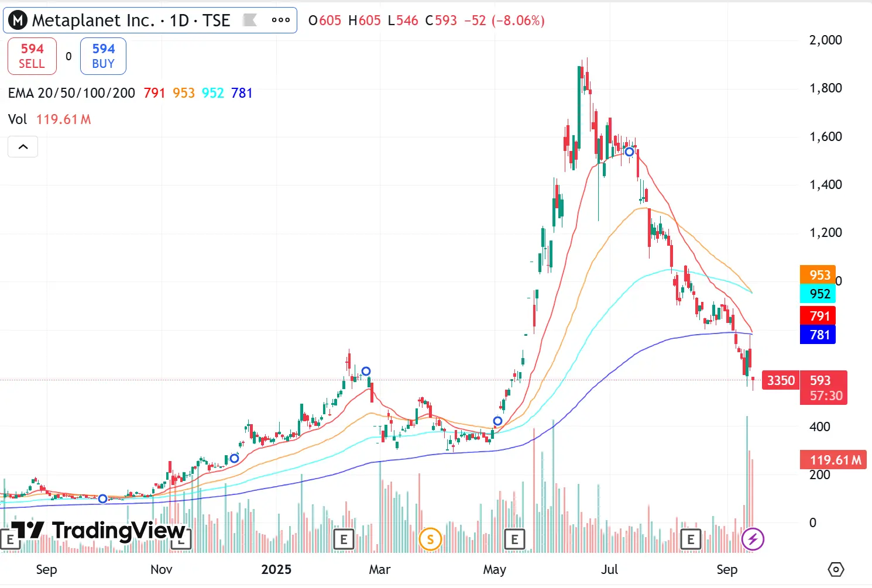Click the volume value 119.61 M in legend
Screen dimensions: 872x588
[x=64, y=119]
